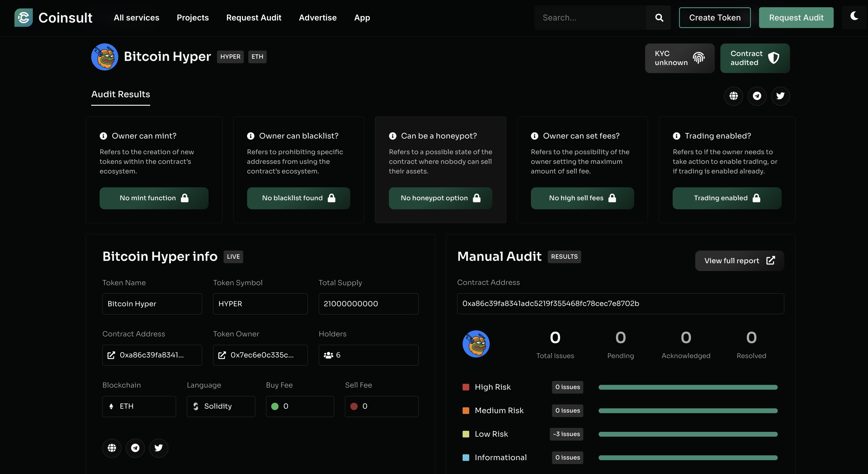868x474 pixels.
Task: Click the Token Name field Bitcoin Hyper
Action: coord(152,304)
